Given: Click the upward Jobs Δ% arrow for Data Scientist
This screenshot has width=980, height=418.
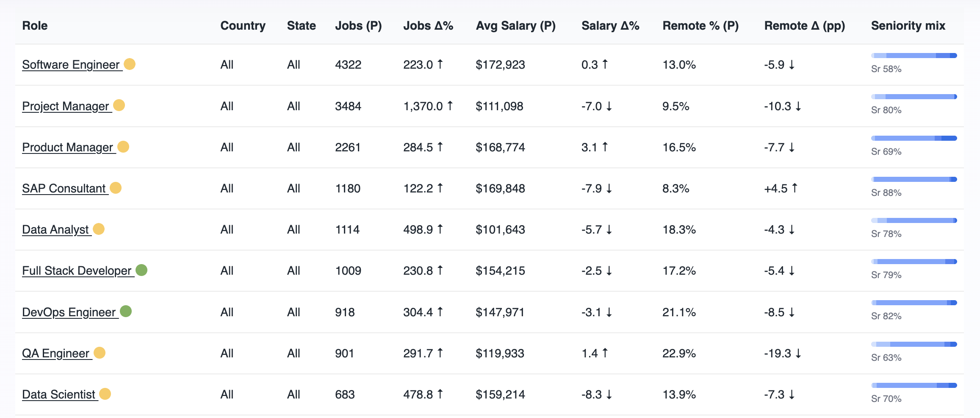Looking at the screenshot, I should [440, 394].
